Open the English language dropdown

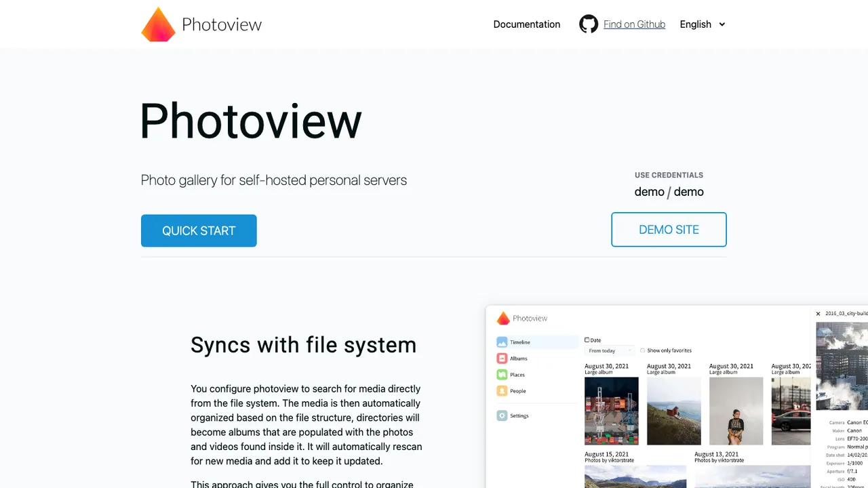(703, 24)
